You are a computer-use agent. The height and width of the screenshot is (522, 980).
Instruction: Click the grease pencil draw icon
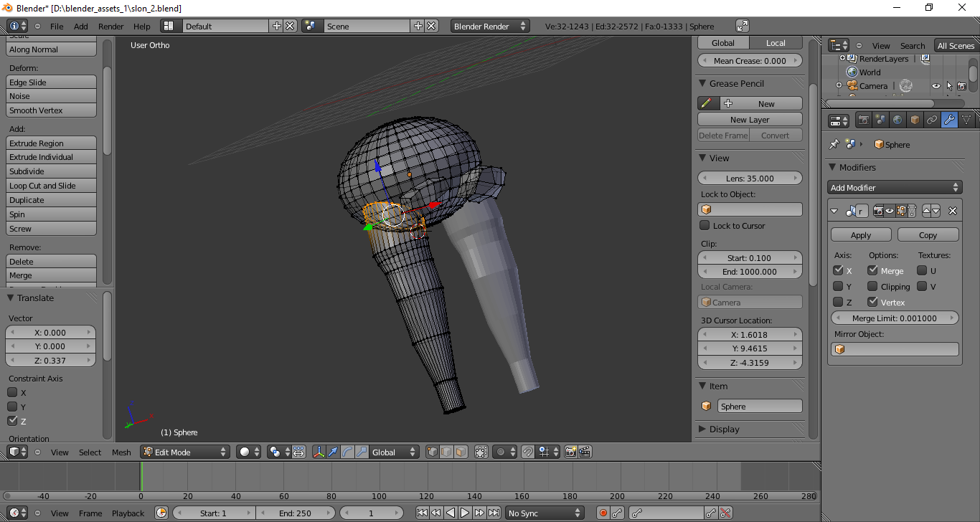(x=707, y=103)
